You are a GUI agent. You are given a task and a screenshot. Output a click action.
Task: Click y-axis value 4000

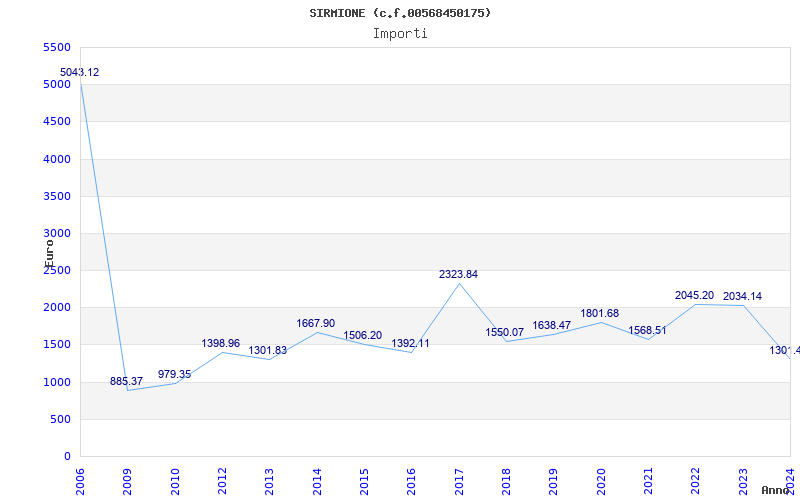[x=57, y=159]
